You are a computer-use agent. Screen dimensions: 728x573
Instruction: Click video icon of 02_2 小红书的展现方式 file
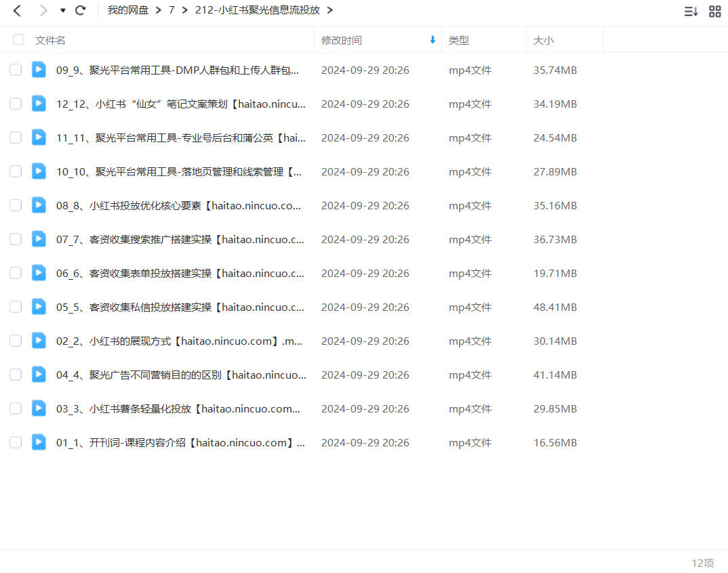[x=39, y=341]
